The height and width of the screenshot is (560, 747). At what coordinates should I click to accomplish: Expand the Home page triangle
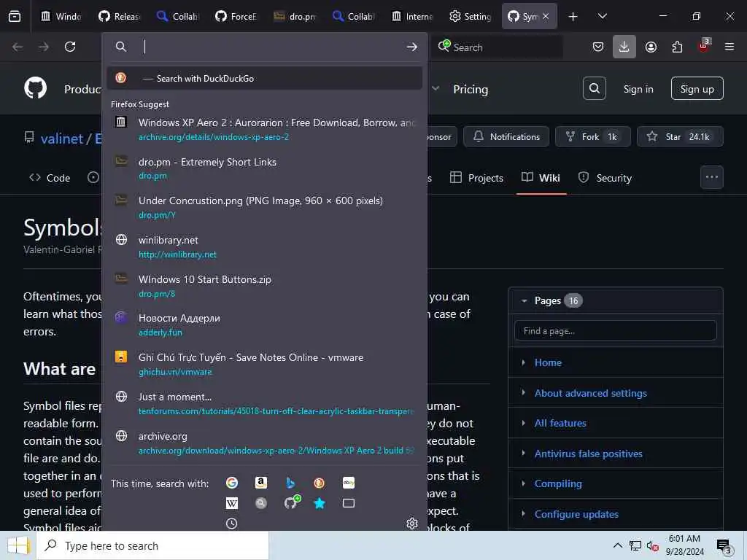(524, 362)
